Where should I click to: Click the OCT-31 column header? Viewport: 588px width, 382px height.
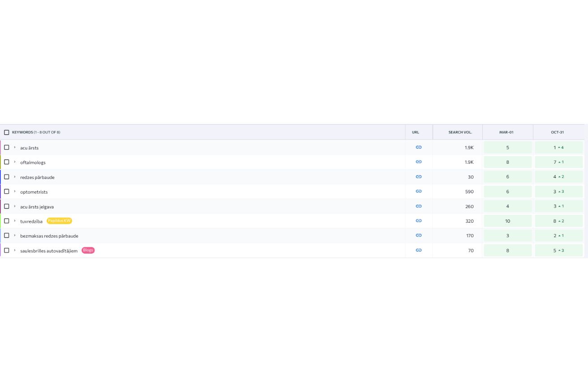557,132
